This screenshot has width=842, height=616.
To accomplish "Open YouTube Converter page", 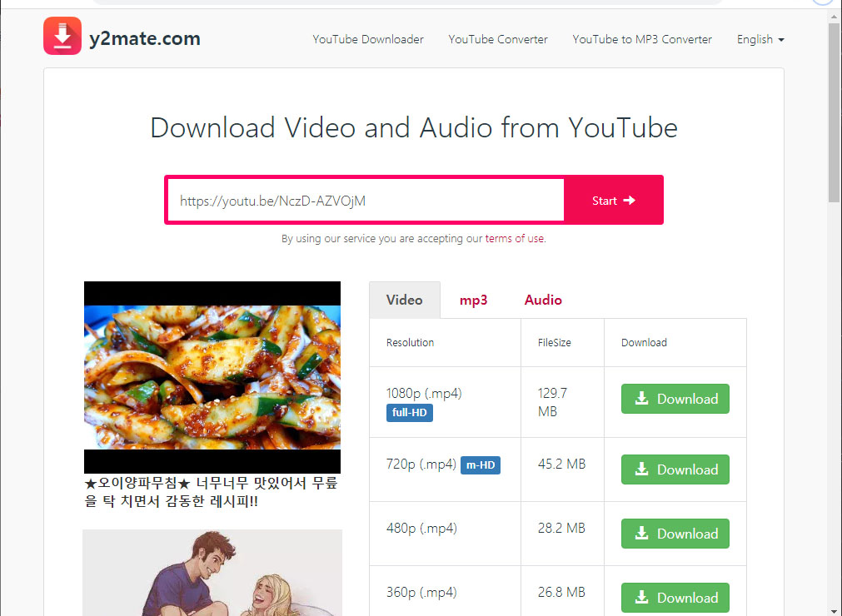I will tap(498, 39).
